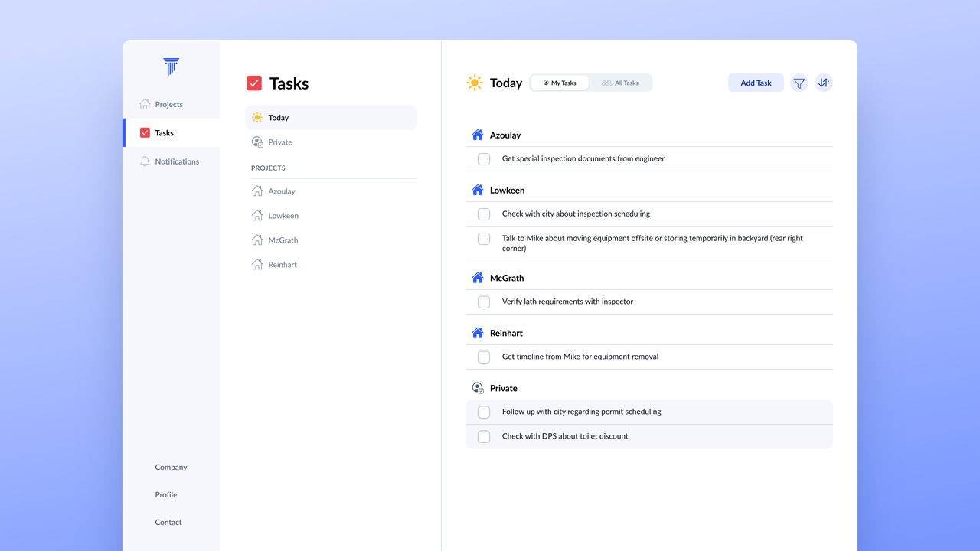This screenshot has width=980, height=551.
Task: Mark 'Verify lath requirements with inspector' complete
Action: point(484,302)
